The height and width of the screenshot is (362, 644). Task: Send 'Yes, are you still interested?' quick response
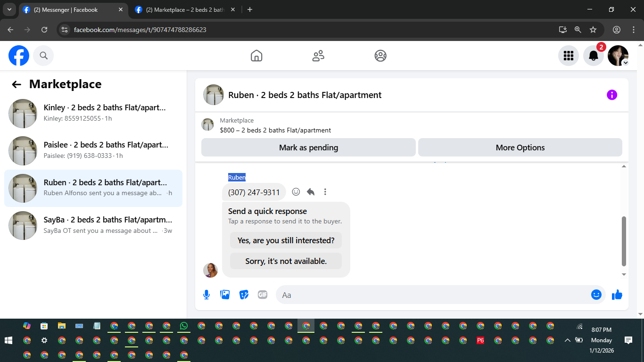[286, 240]
